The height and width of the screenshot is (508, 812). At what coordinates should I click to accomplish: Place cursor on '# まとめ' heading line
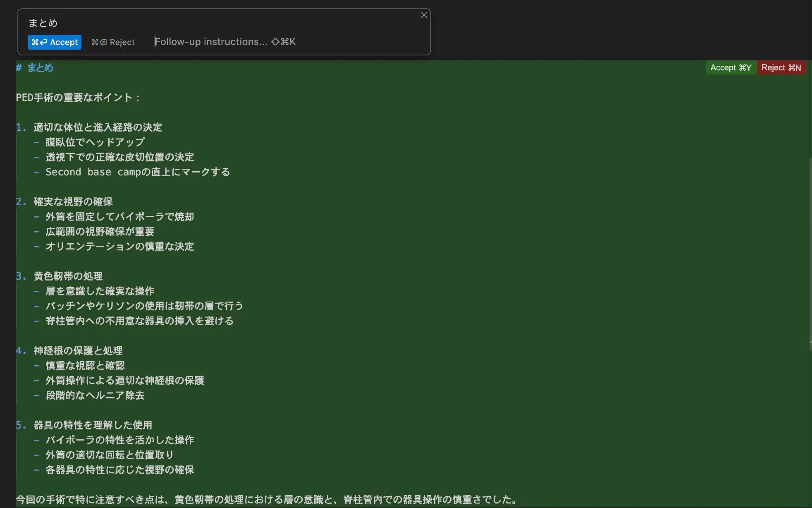coord(41,68)
